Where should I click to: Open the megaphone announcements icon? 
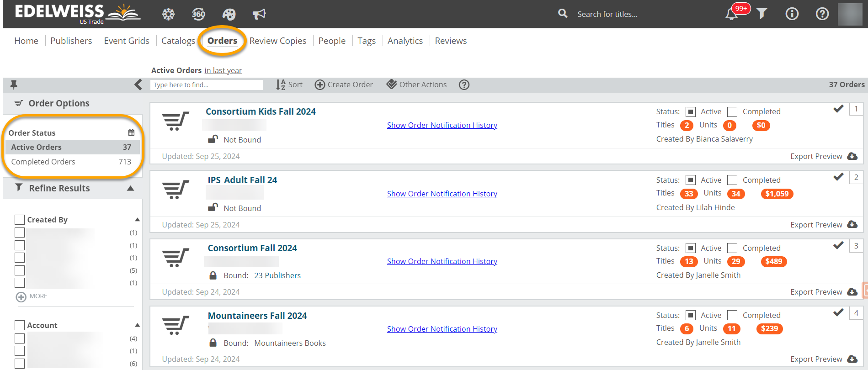(x=259, y=14)
